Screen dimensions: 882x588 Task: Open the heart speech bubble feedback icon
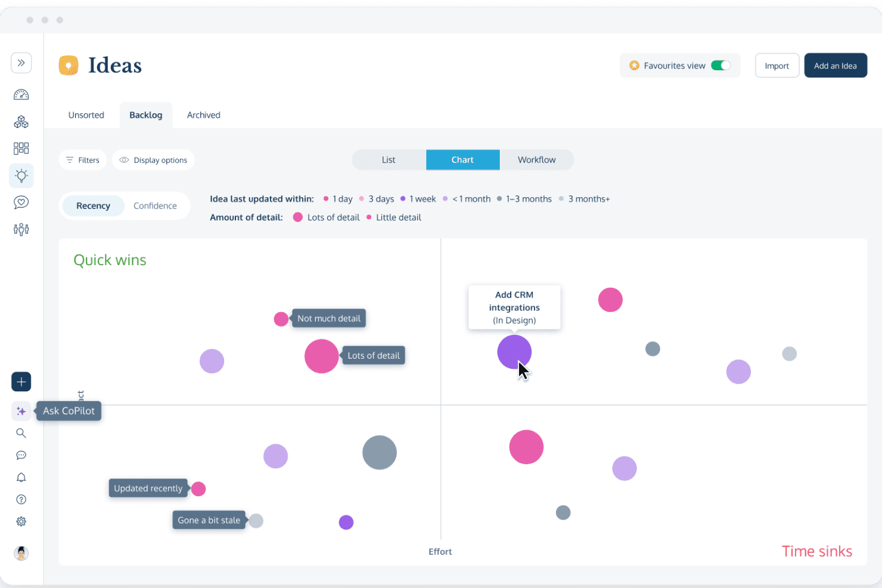pos(21,203)
